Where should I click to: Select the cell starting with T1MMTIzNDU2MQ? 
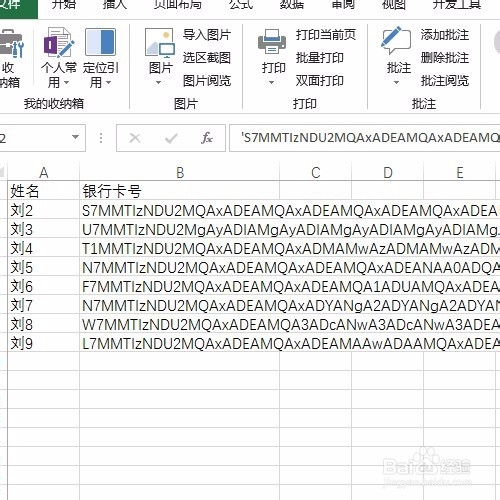[x=180, y=248]
